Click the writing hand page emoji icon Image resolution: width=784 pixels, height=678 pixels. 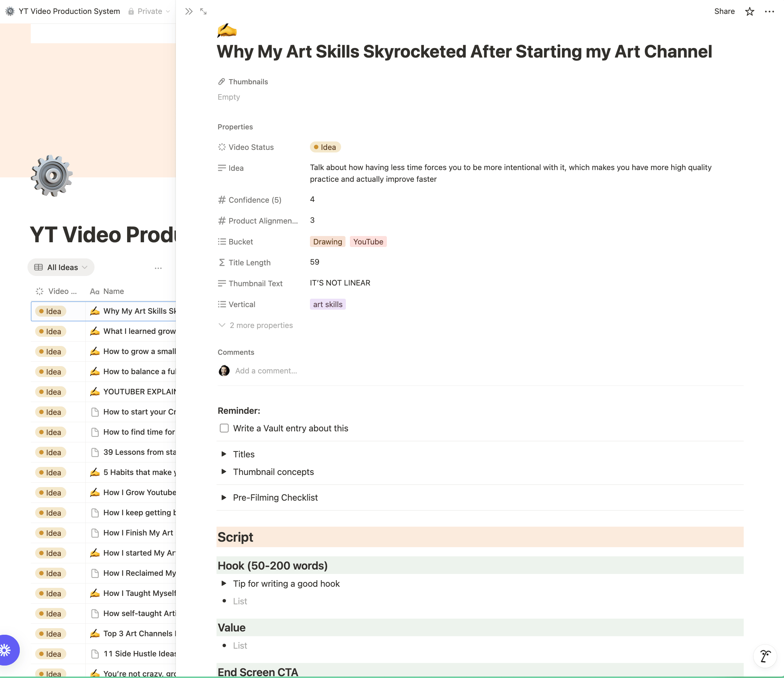click(227, 30)
